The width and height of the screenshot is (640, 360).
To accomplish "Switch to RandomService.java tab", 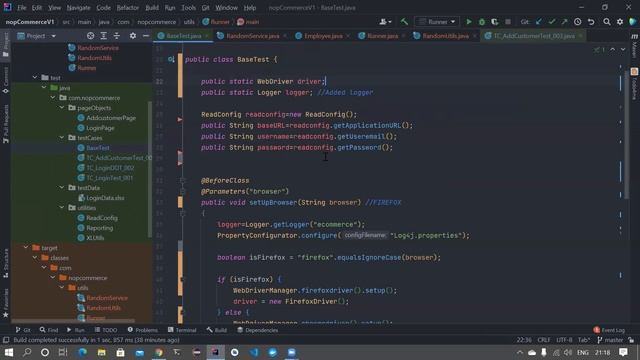I will 253,36.
